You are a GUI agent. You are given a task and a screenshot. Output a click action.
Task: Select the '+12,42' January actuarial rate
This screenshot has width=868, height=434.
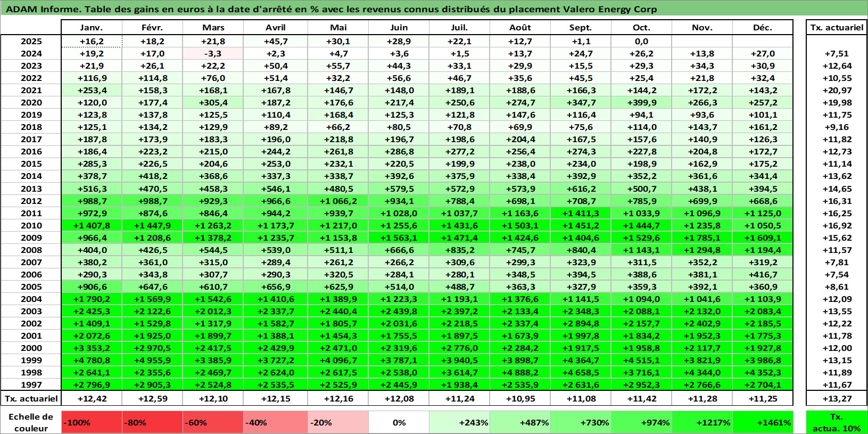click(x=92, y=398)
